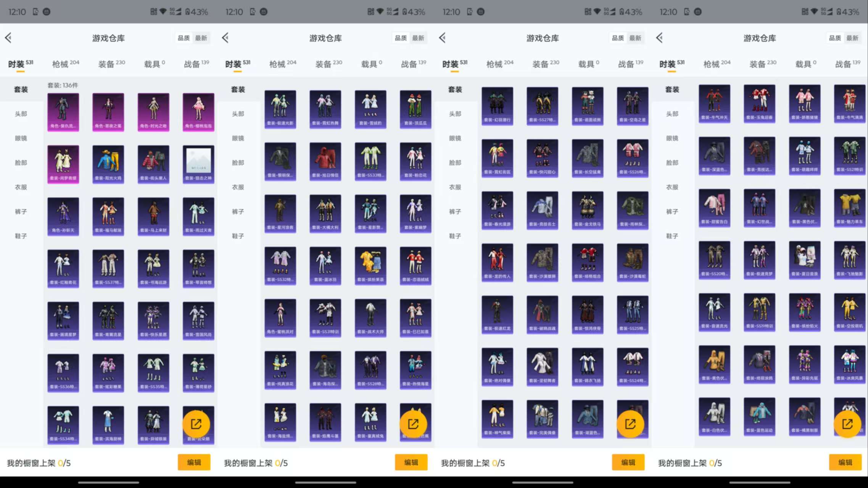Toggle 最新 sort on the second screen
The height and width of the screenshot is (488, 868).
tap(418, 38)
